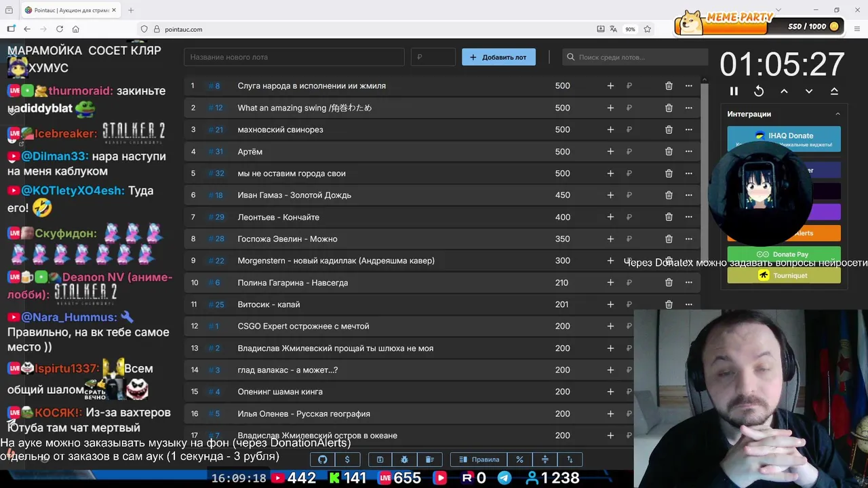Delete мы не оставим города свои lot

pyautogui.click(x=669, y=174)
